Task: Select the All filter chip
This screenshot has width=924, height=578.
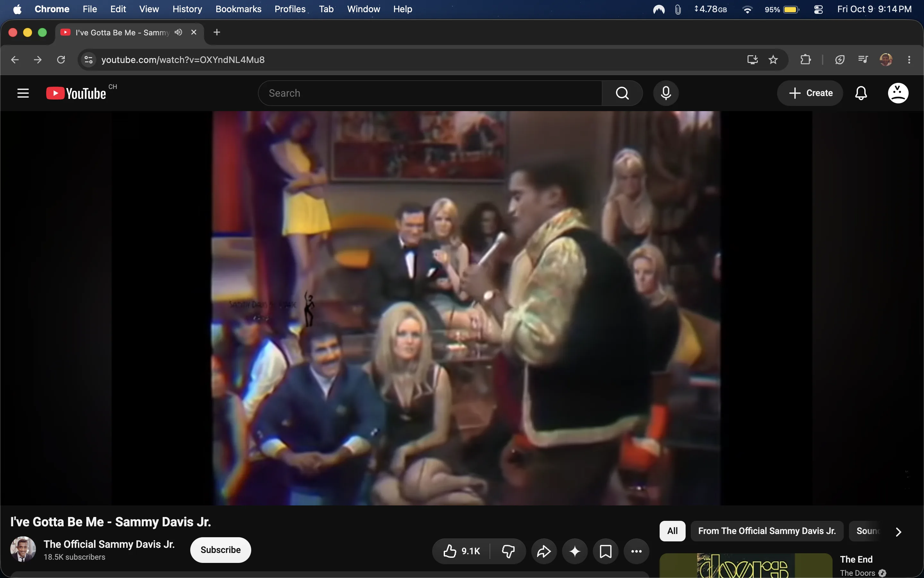Action: tap(672, 531)
